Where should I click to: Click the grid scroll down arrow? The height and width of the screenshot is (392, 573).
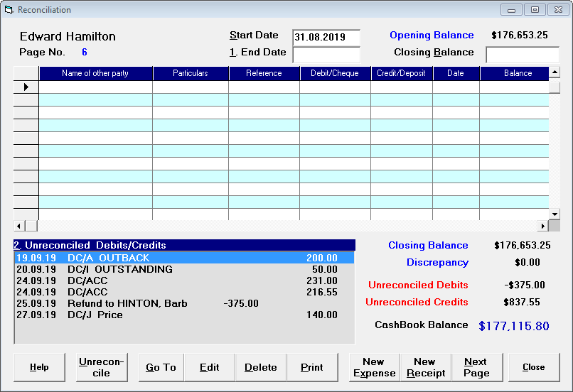pos(555,214)
